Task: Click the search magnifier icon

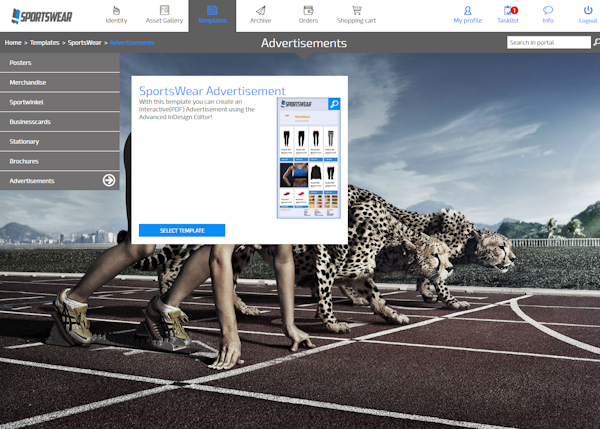Action: pos(598,43)
